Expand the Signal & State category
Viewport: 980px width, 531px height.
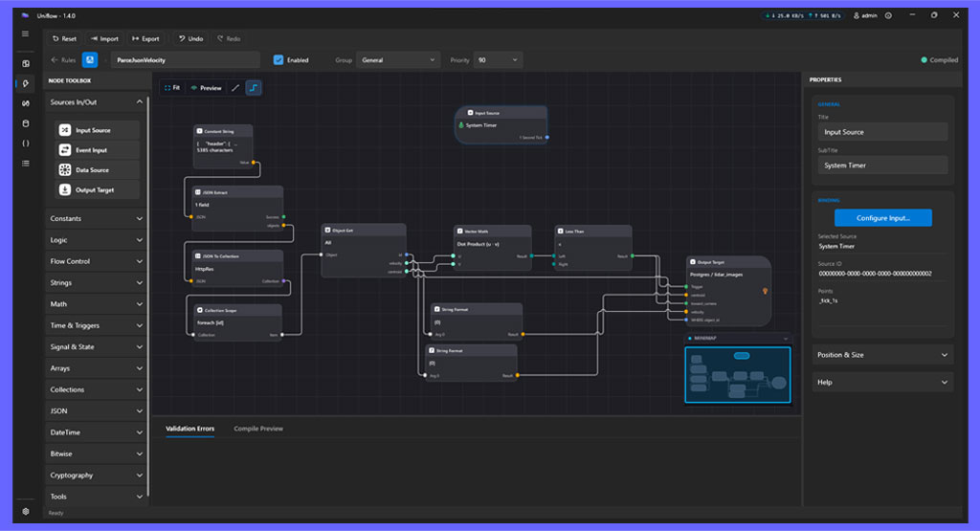click(97, 346)
